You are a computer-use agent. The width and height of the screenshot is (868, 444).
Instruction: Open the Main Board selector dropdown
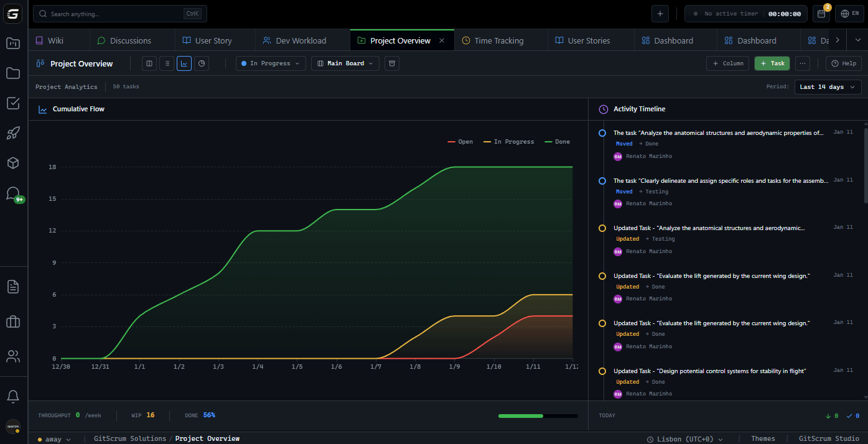pyautogui.click(x=345, y=63)
